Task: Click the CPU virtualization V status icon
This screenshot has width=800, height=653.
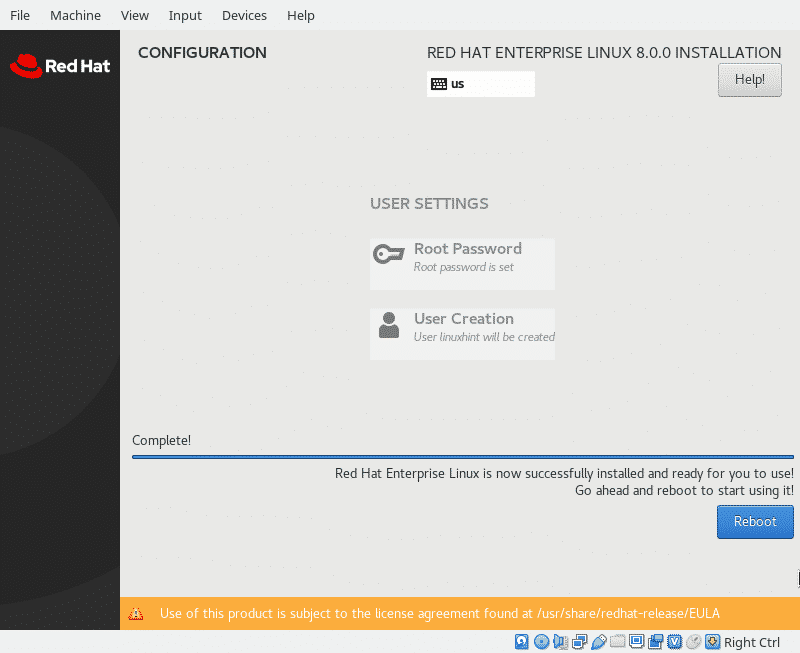Action: (x=674, y=641)
